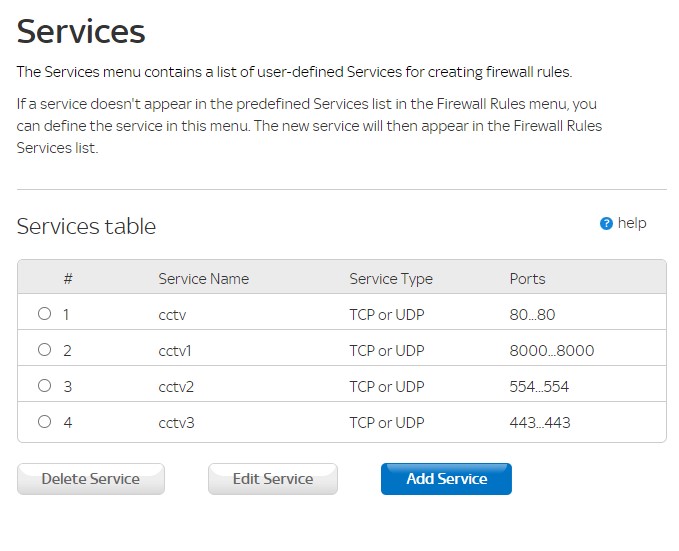The width and height of the screenshot is (679, 551).
Task: Click the 443...443 ports value
Action: point(539,423)
